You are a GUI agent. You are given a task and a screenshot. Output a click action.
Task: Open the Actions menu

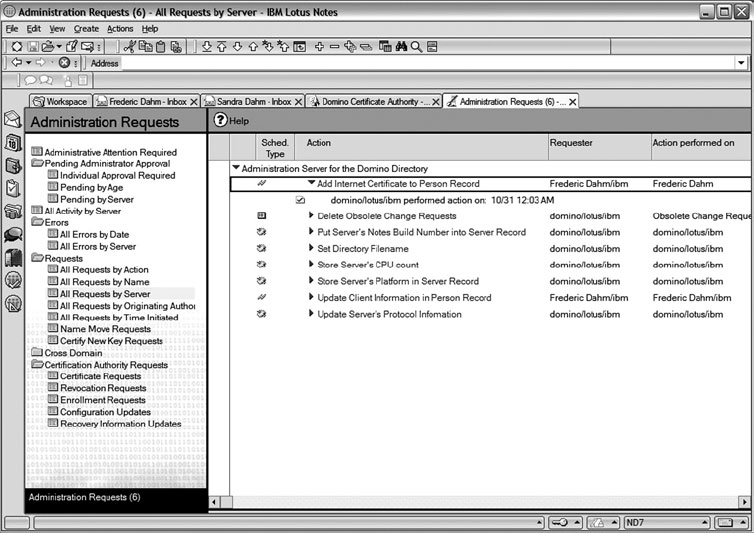tap(120, 29)
